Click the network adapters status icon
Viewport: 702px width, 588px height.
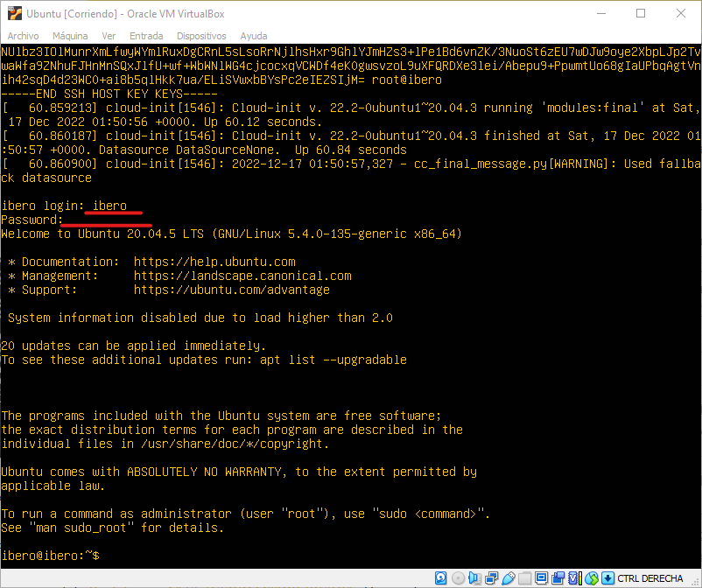492,578
